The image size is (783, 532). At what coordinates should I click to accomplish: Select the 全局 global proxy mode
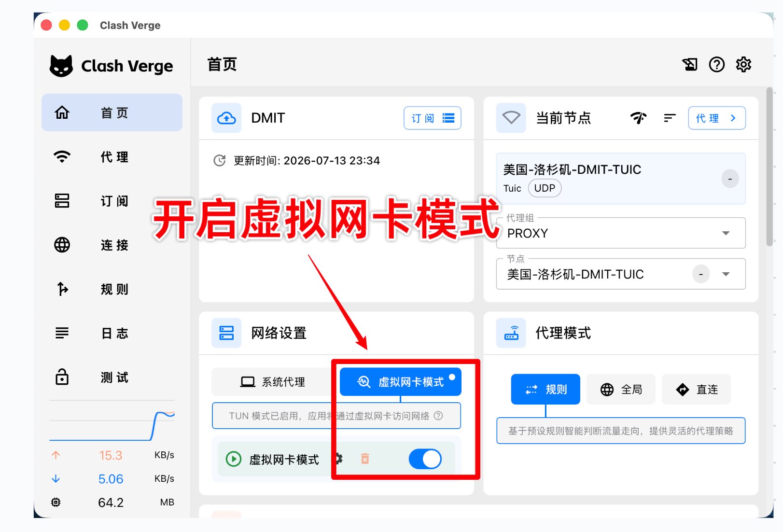[x=621, y=389]
